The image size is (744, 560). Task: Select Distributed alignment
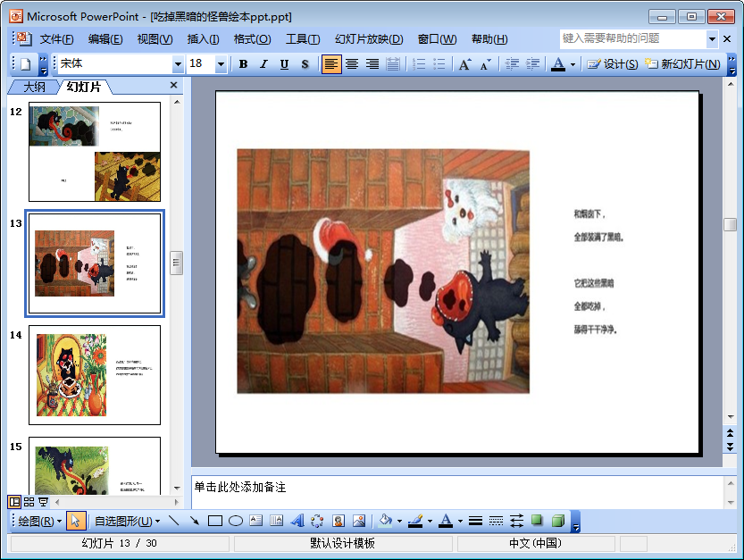[393, 64]
